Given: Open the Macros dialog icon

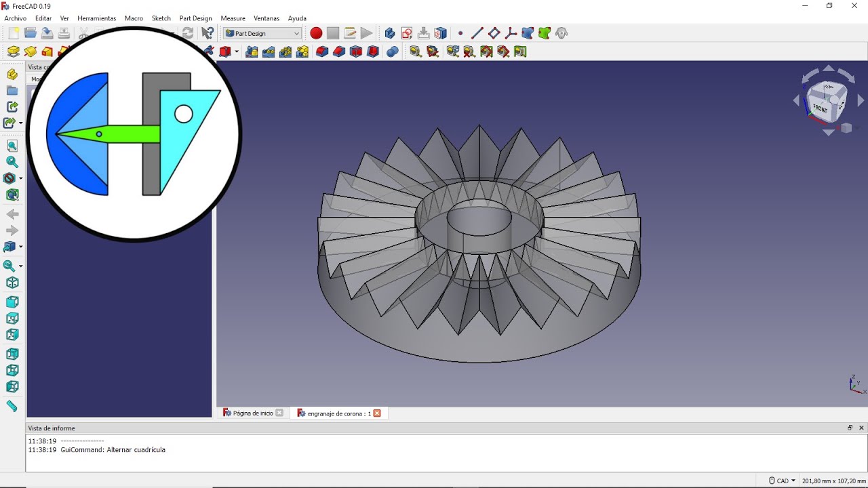Looking at the screenshot, I should click(350, 33).
